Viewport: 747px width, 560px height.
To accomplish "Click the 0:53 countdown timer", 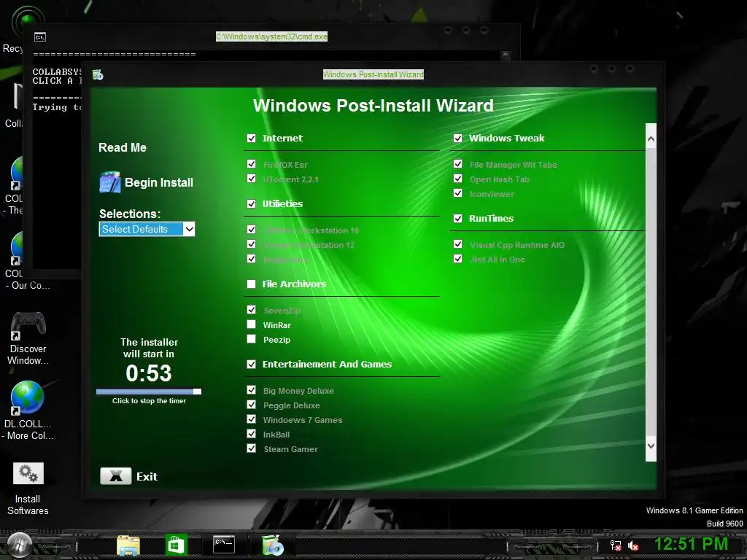I will pos(149,373).
